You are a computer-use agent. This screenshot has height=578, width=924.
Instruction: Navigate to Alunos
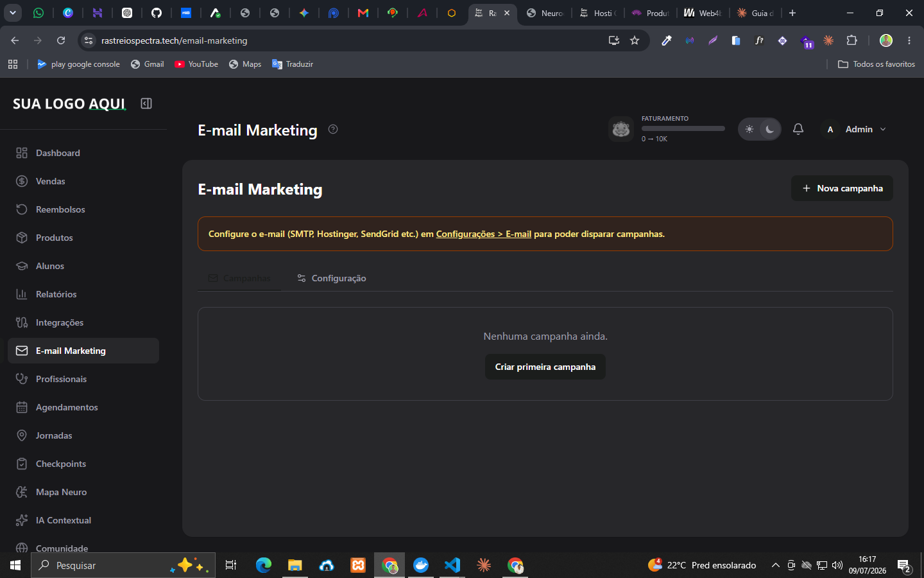83,266
